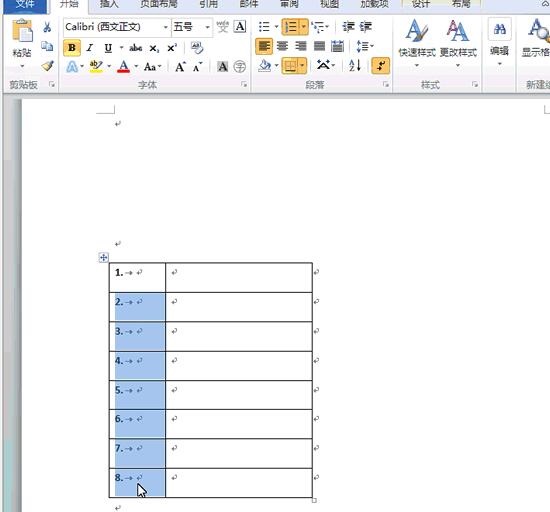The image size is (550, 512).
Task: Open Styles pane launcher
Action: coord(475,85)
